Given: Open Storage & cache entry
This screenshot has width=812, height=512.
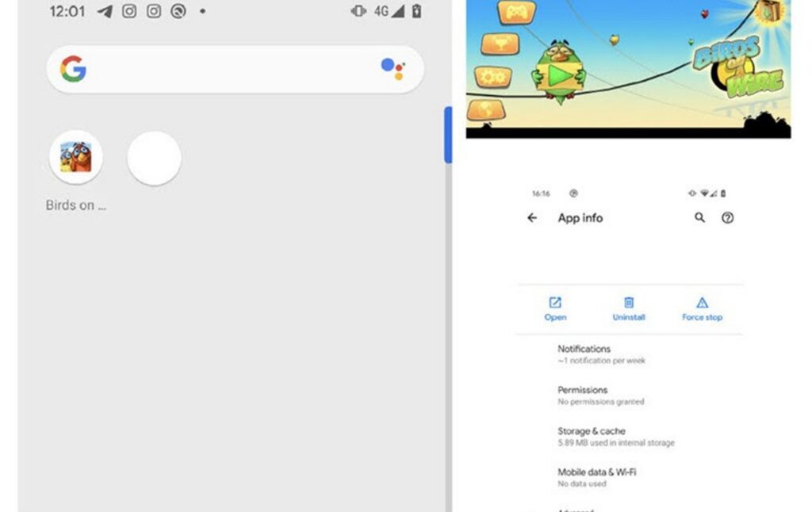Looking at the screenshot, I should click(630, 437).
